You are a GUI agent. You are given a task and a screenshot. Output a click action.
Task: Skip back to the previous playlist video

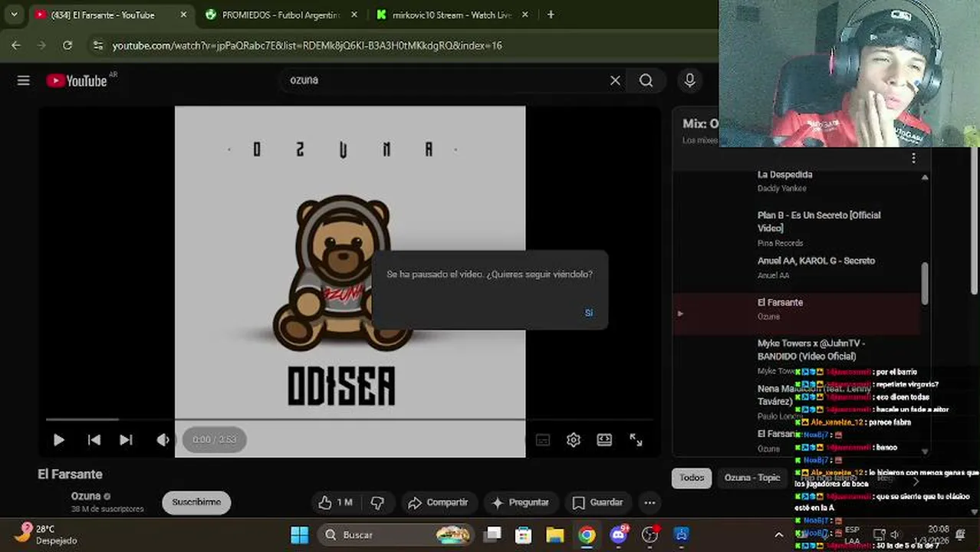click(x=94, y=440)
